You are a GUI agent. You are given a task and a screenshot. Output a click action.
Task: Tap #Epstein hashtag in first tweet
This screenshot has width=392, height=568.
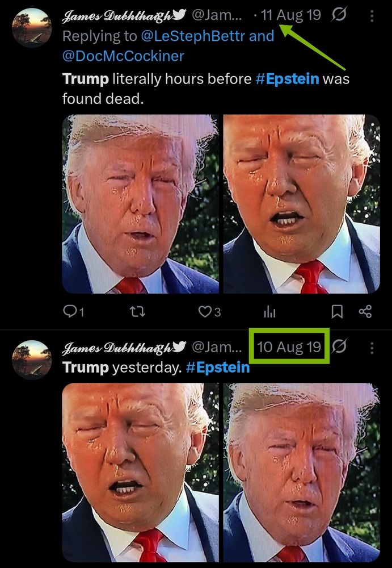click(x=288, y=78)
